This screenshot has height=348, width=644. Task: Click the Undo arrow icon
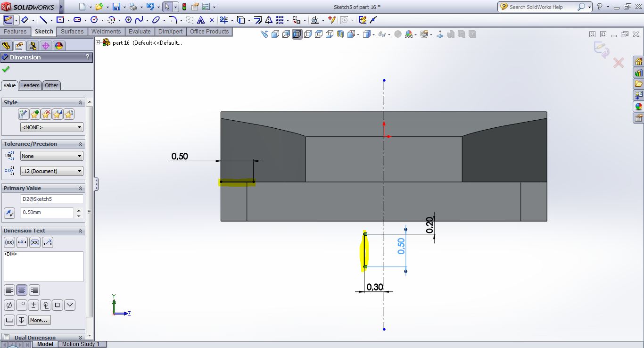pyautogui.click(x=150, y=7)
